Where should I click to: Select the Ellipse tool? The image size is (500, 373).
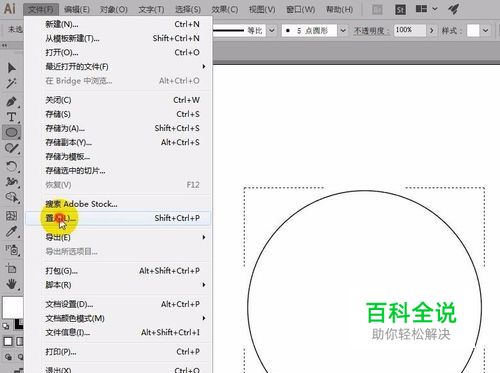(x=11, y=132)
